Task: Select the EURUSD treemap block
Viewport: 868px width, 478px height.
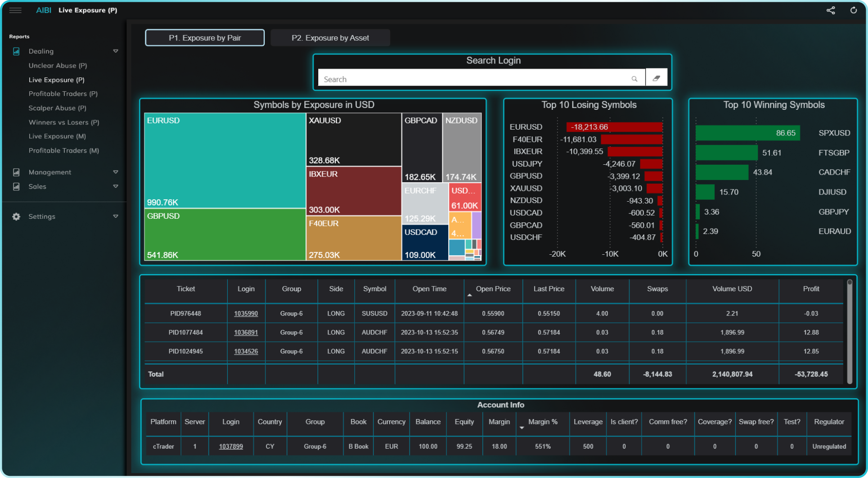Action: tap(225, 161)
